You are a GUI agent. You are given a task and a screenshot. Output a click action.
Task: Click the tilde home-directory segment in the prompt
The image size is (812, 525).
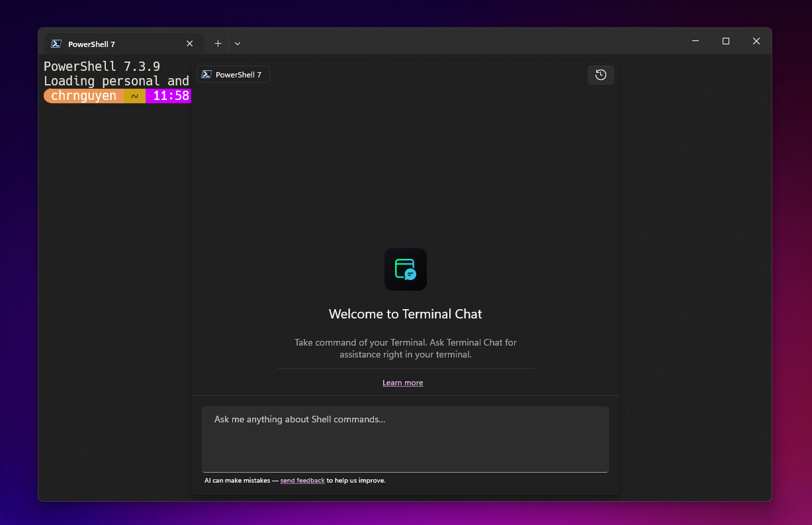133,95
